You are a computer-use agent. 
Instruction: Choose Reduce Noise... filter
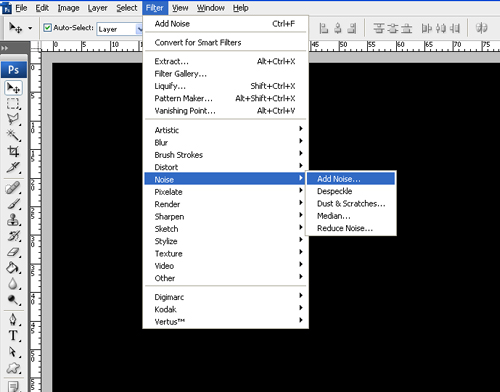[x=351, y=228]
